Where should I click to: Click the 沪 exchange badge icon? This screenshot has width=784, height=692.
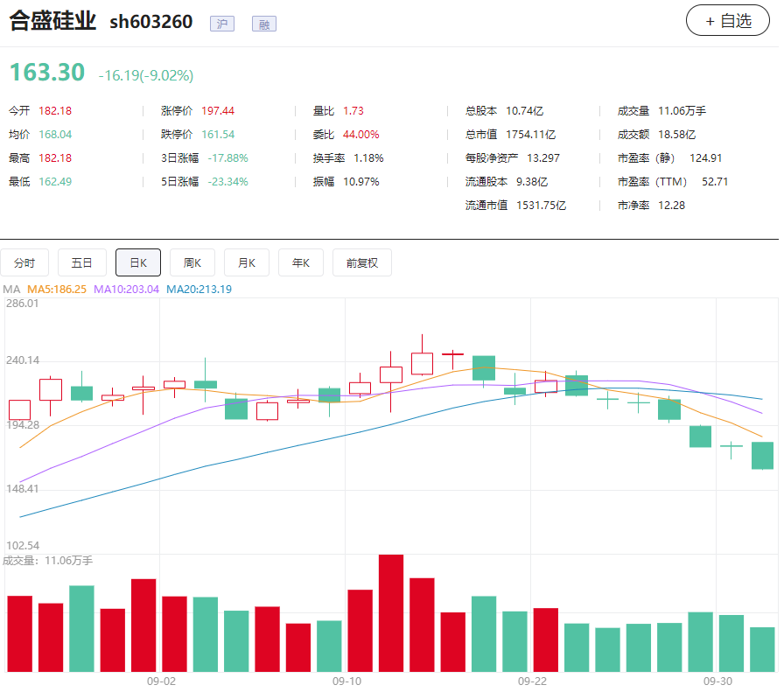tap(222, 24)
